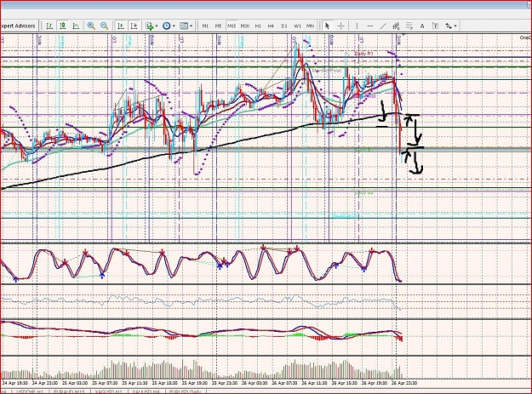Select the H1 timeframe
The width and height of the screenshot is (532, 394).
click(x=258, y=26)
